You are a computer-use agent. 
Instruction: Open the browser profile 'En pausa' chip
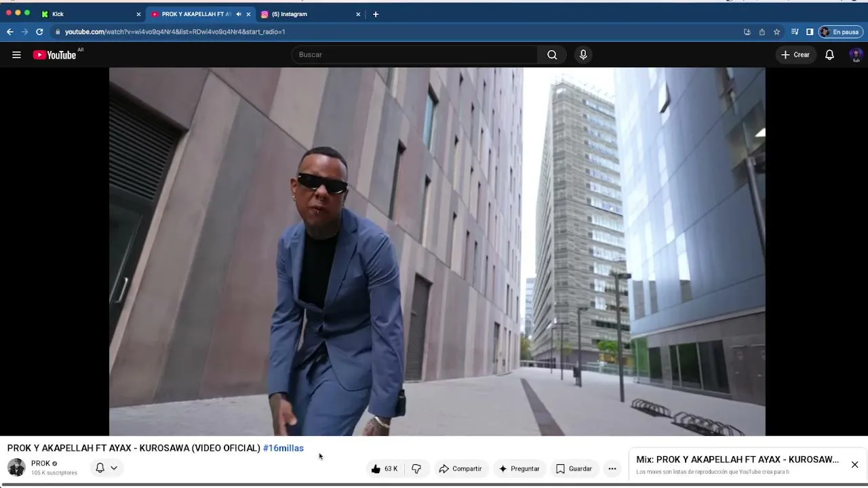[841, 32]
